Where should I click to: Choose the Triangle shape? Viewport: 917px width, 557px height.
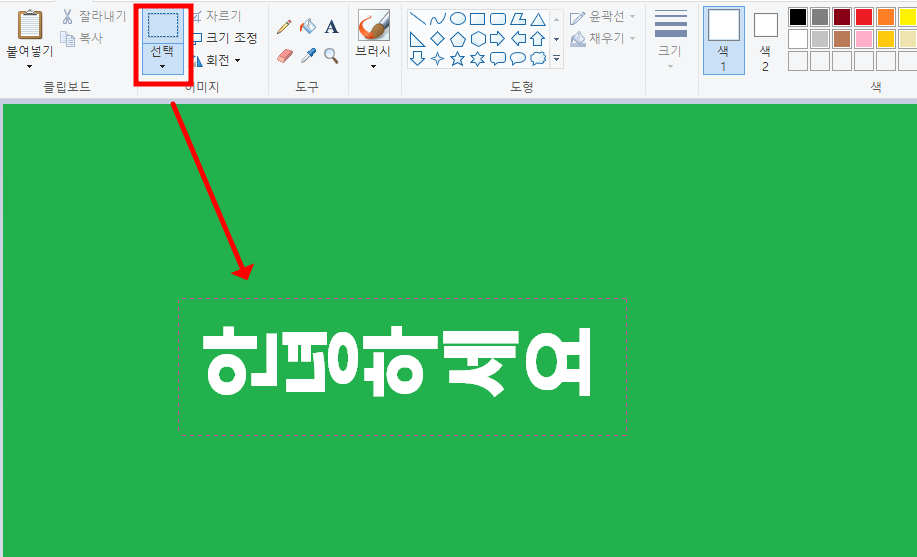pyautogui.click(x=538, y=19)
